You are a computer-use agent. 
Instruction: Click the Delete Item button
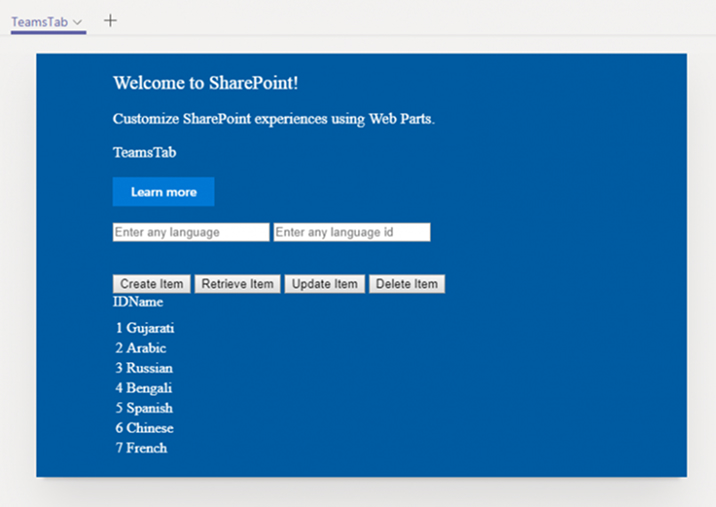(407, 284)
